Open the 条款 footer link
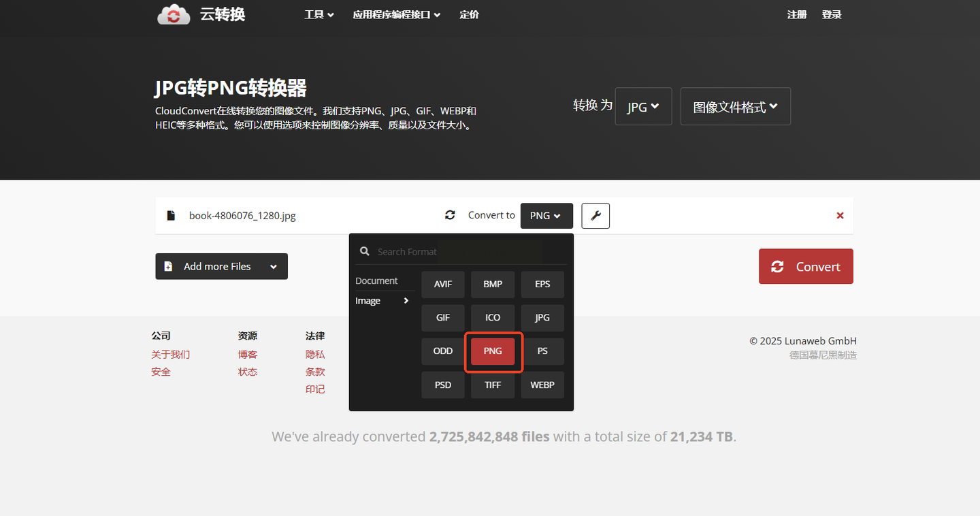The image size is (980, 516). click(x=315, y=372)
